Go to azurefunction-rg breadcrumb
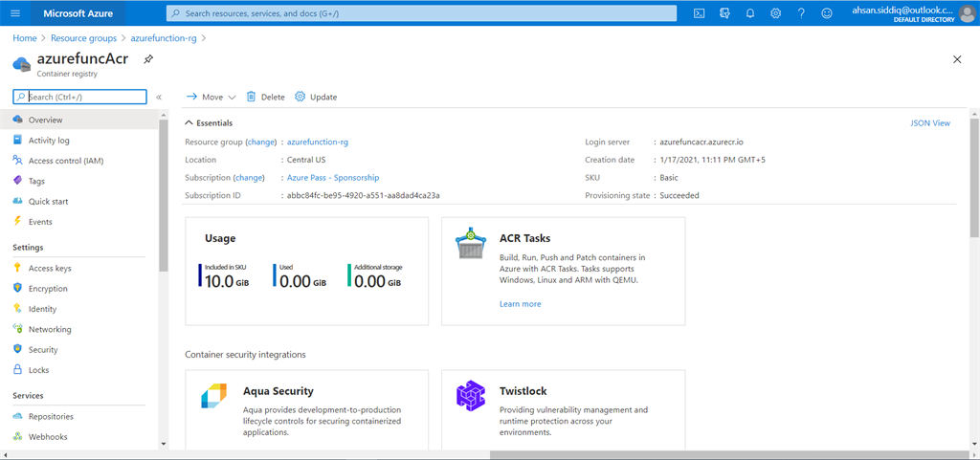 [164, 38]
